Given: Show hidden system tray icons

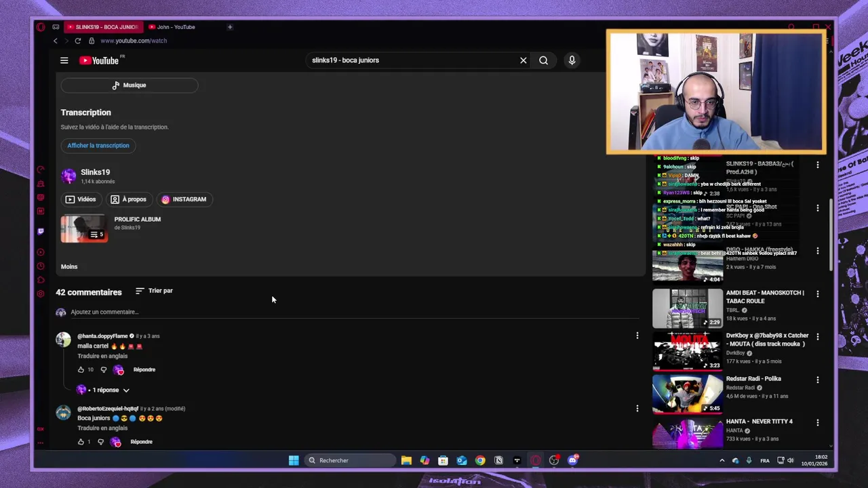Looking at the screenshot, I should tap(722, 461).
